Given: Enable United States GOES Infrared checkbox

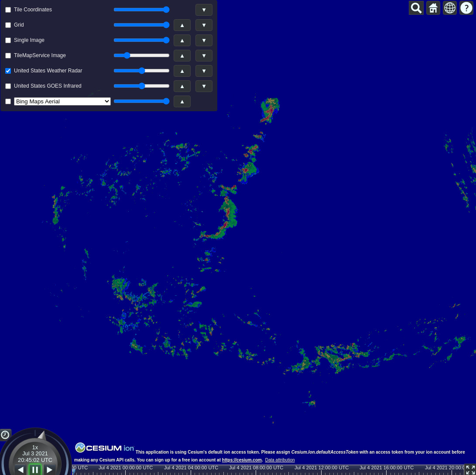Looking at the screenshot, I should (8, 86).
